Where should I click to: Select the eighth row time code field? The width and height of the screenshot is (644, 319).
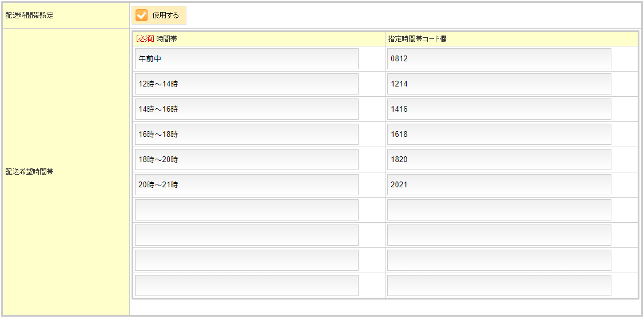(x=499, y=235)
